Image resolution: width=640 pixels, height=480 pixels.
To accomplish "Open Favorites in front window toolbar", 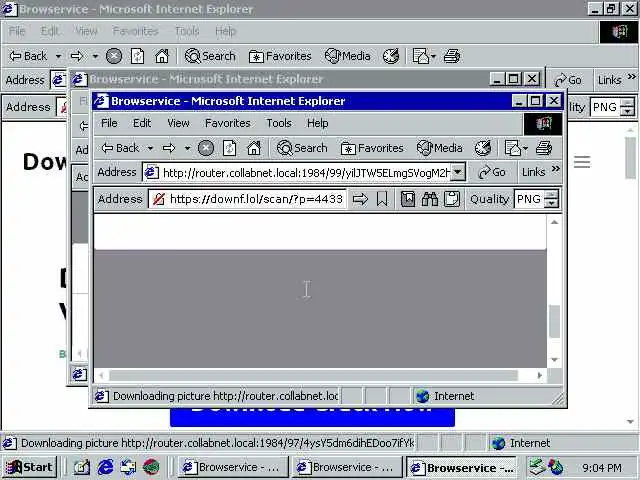I will click(x=372, y=148).
